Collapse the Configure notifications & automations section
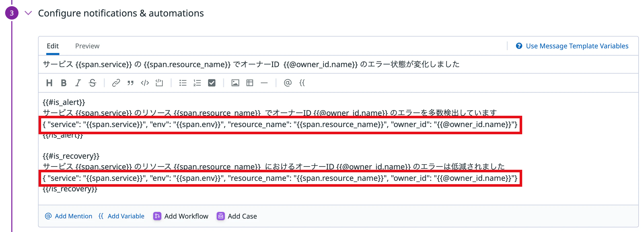 point(28,13)
